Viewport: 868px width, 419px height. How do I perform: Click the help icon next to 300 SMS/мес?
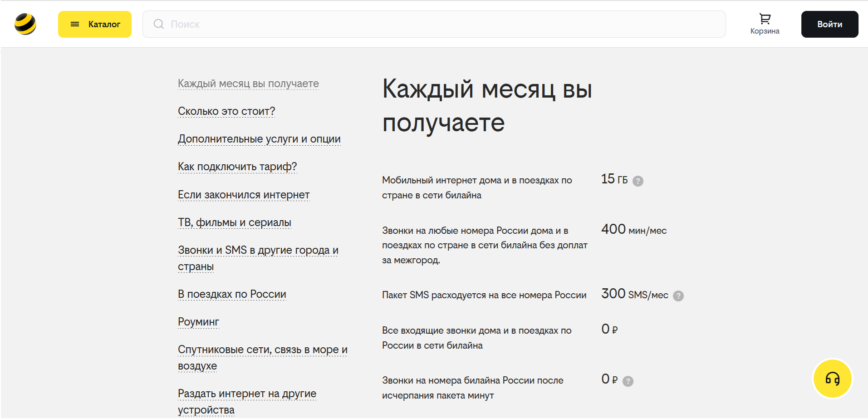[x=678, y=296]
